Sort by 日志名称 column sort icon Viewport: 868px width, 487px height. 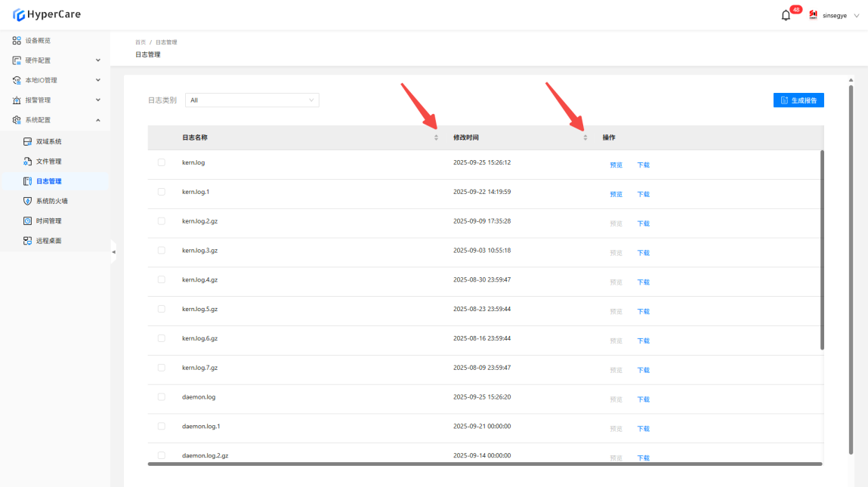[436, 137]
